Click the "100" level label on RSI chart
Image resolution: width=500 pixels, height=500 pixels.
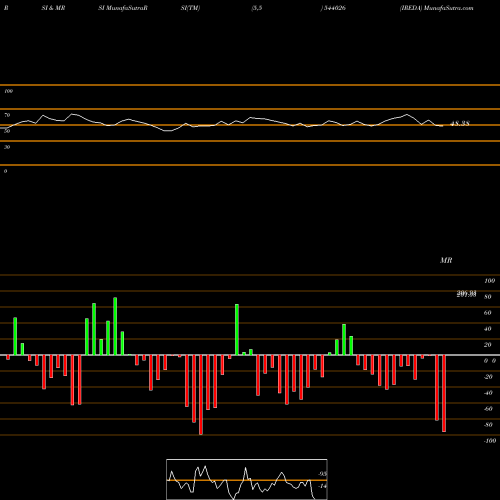(8, 91)
